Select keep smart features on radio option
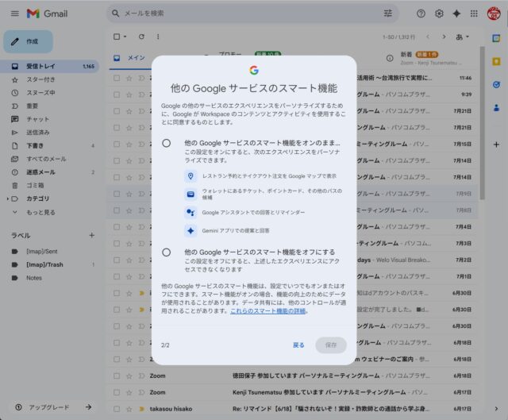This screenshot has width=508, height=420. pos(166,143)
